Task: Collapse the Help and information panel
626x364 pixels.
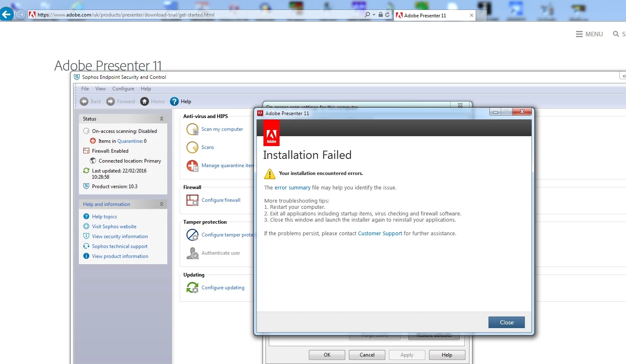Action: click(161, 204)
